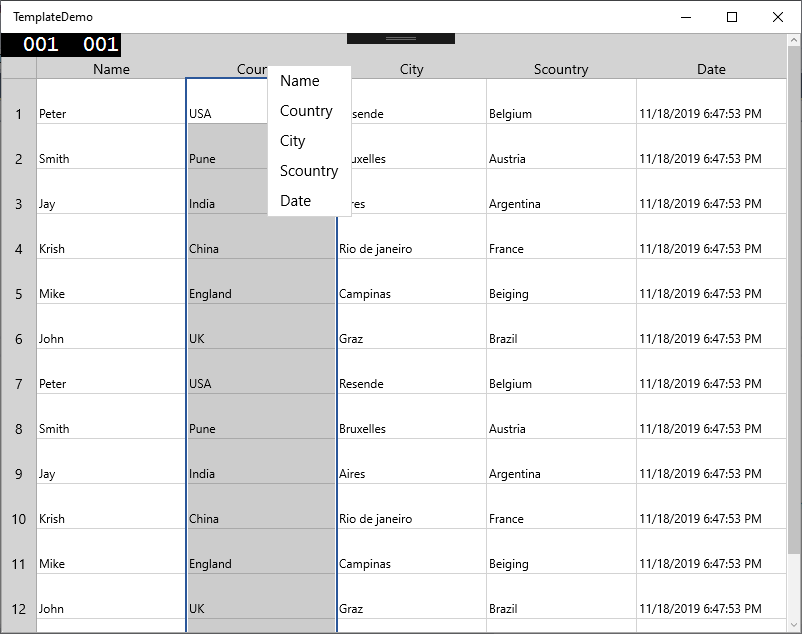
Task: Click the right "001" counter display
Action: tap(99, 44)
